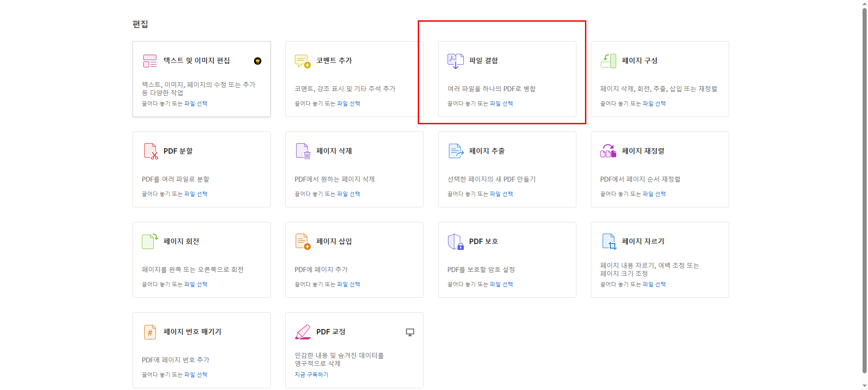
Task: Click 지금 구독하기 link under PDF 교정
Action: [311, 375]
